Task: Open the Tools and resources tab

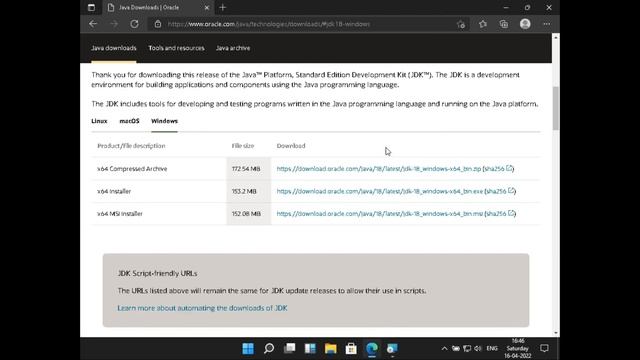Action: [176, 48]
